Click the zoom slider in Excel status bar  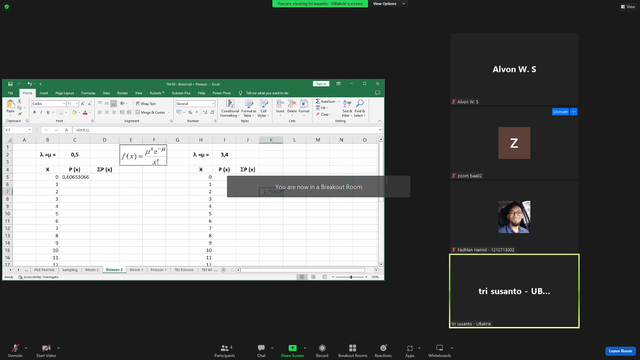pos(351,277)
